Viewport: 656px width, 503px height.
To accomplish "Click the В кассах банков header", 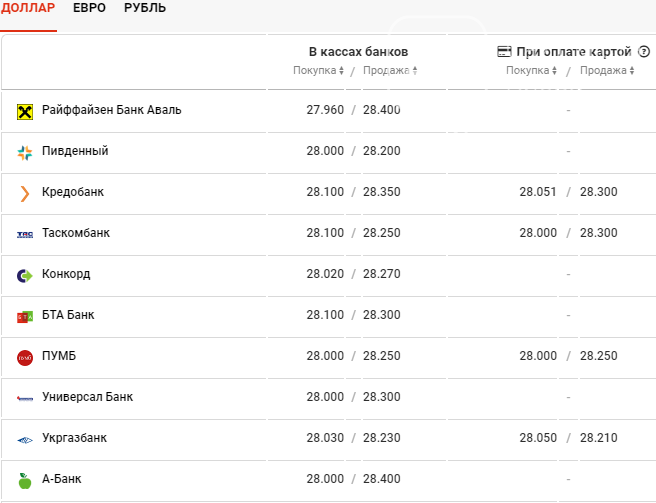I will tap(358, 51).
